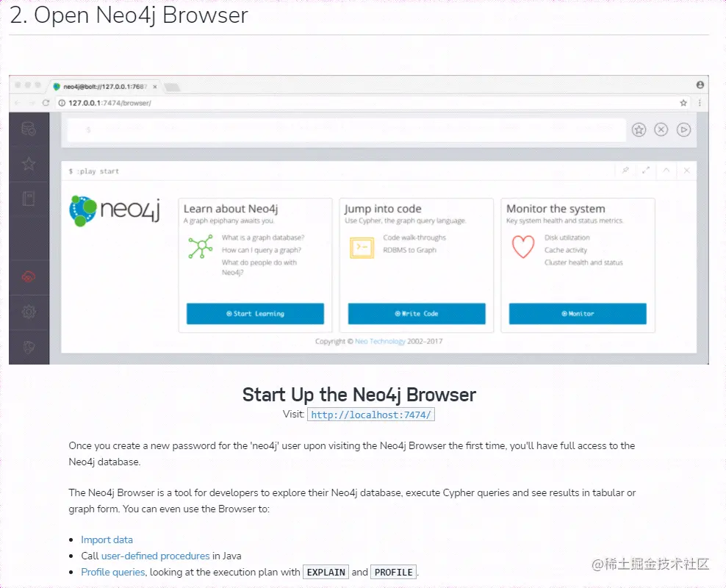
Task: Click 'Cache activity' text
Action: click(566, 250)
